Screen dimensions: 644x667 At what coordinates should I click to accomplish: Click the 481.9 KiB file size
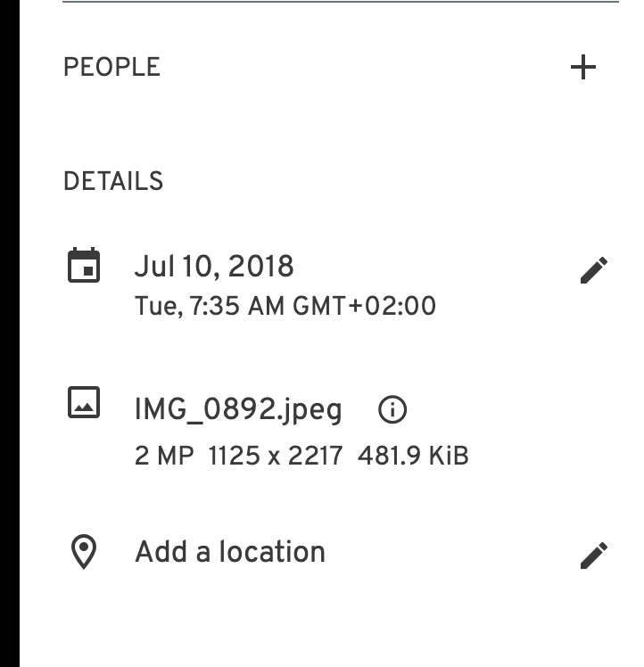click(x=413, y=456)
